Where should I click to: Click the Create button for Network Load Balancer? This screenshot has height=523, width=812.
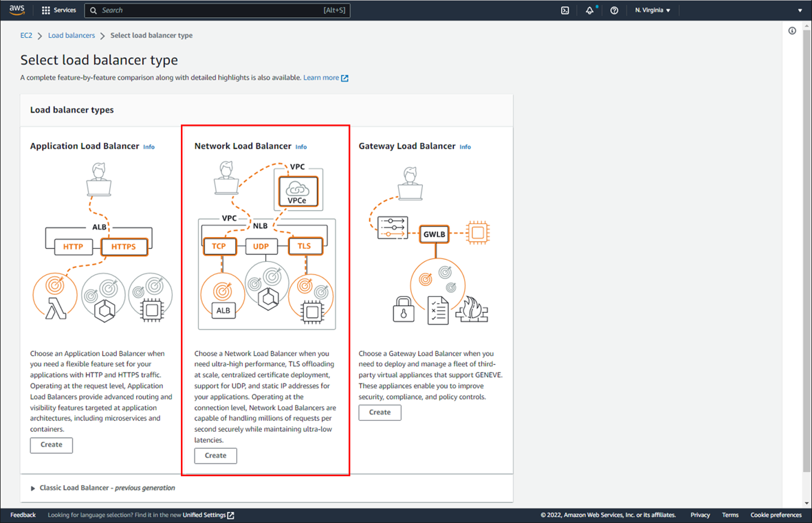point(215,456)
